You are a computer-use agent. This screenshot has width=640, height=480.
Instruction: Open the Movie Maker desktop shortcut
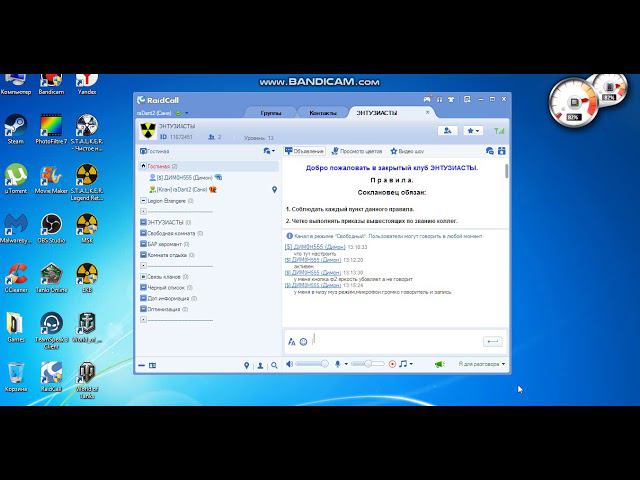tap(51, 179)
